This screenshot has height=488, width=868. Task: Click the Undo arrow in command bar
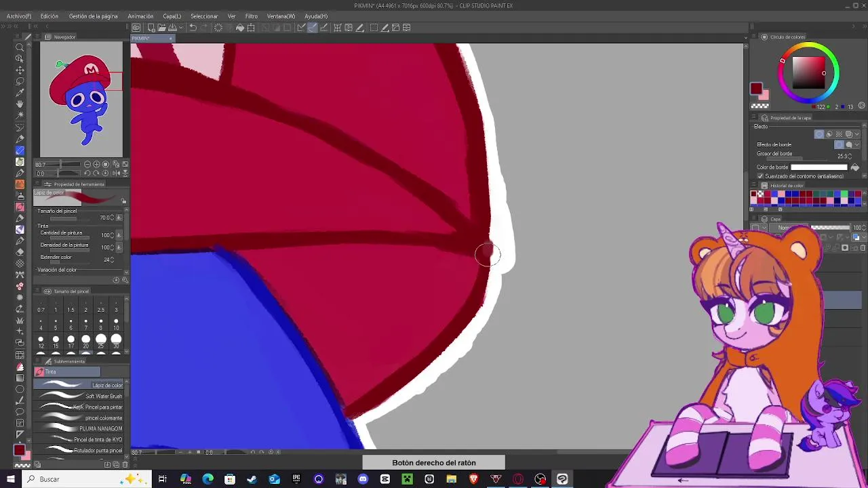[x=193, y=28]
